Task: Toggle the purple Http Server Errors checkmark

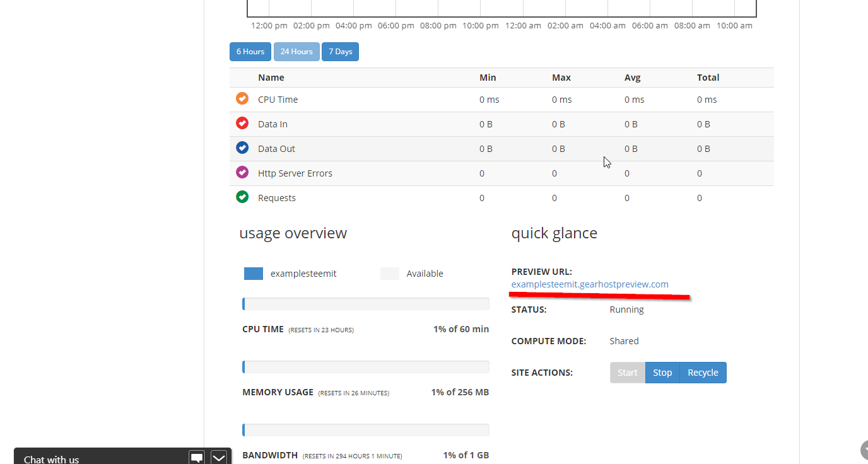Action: pyautogui.click(x=242, y=173)
